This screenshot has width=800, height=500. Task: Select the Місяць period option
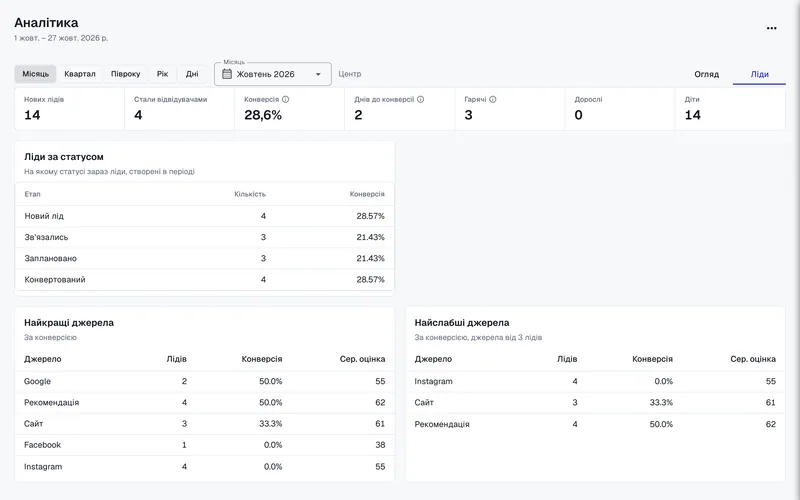point(36,74)
